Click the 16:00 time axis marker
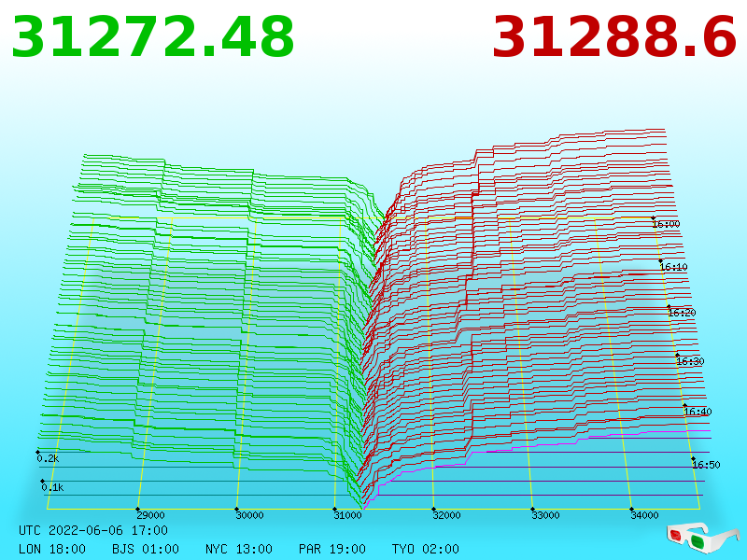The width and height of the screenshot is (747, 560). [x=666, y=224]
